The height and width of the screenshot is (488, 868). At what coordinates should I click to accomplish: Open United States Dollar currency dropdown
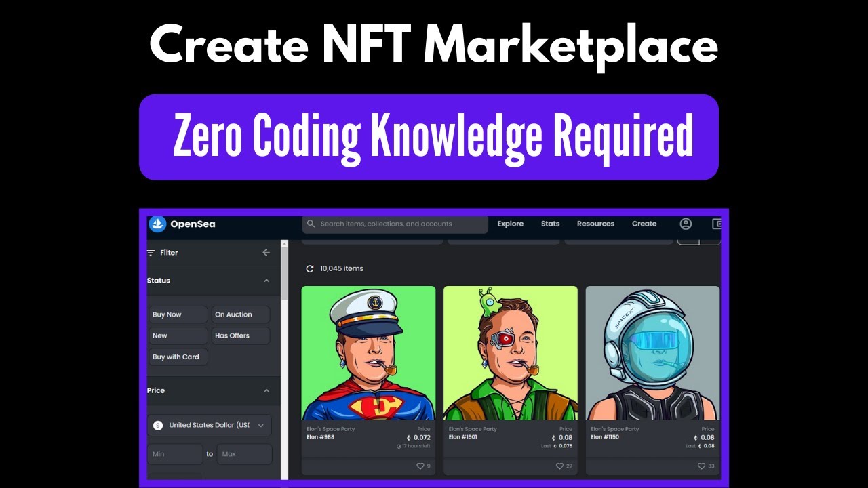(x=210, y=425)
